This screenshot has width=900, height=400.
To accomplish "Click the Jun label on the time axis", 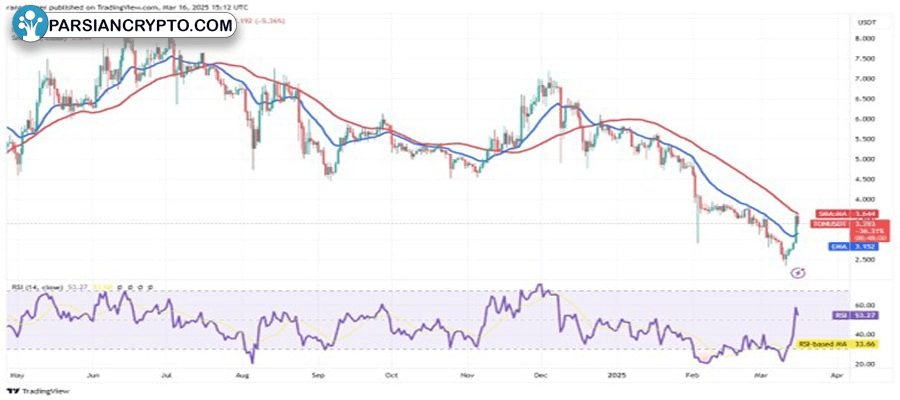I will pyautogui.click(x=94, y=375).
